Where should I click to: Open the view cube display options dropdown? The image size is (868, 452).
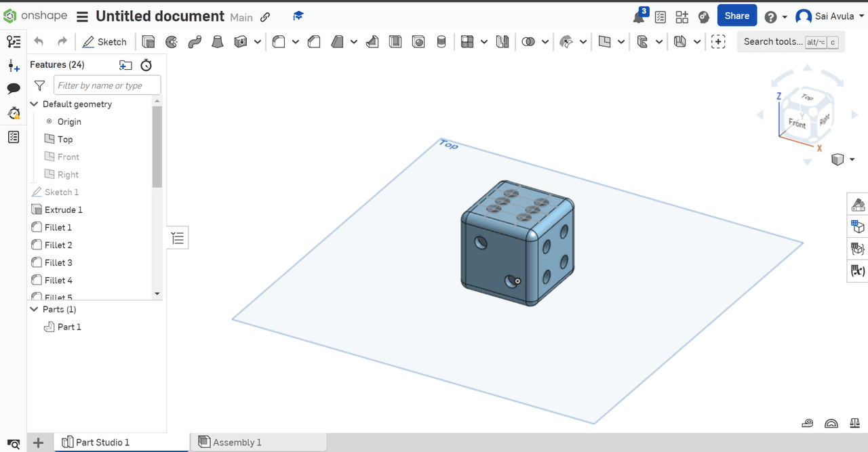tap(852, 159)
